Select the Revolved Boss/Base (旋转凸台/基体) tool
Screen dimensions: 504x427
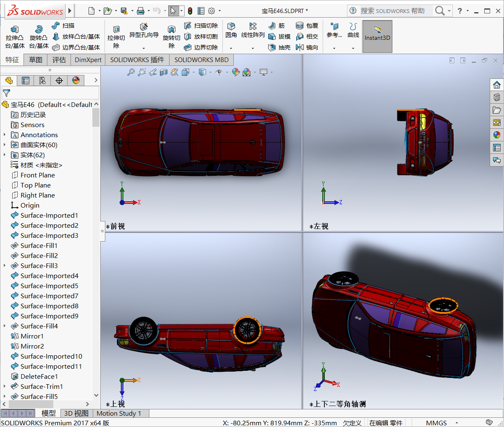click(39, 36)
